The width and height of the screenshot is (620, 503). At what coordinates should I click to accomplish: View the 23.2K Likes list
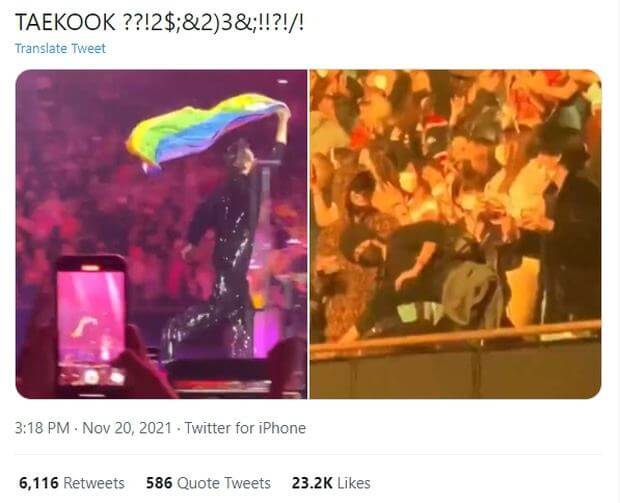pos(331,483)
